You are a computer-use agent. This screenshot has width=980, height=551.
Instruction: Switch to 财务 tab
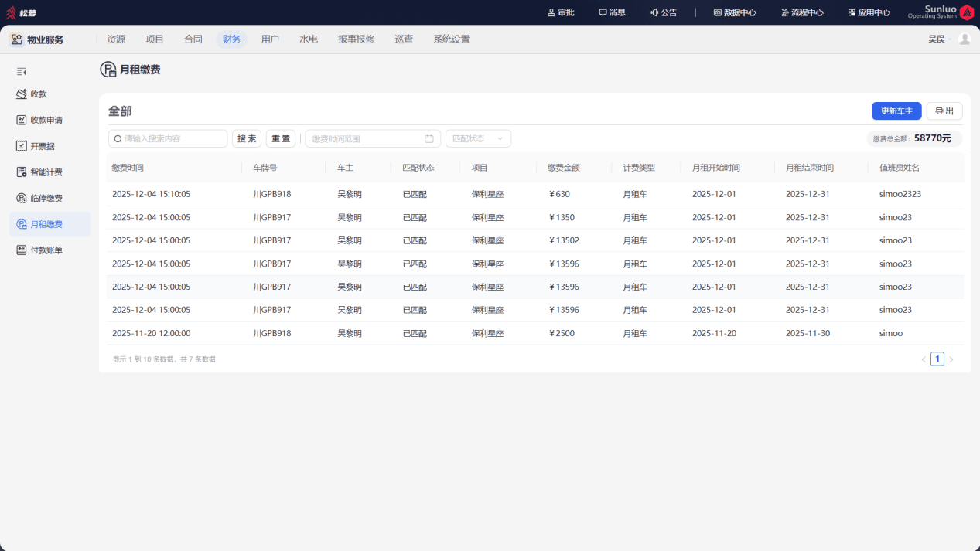click(x=231, y=39)
